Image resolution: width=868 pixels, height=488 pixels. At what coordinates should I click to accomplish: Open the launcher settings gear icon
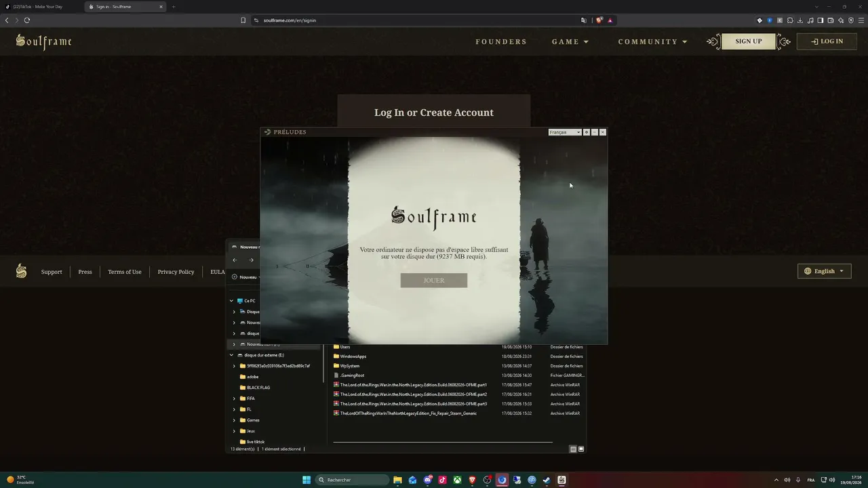pos(587,132)
